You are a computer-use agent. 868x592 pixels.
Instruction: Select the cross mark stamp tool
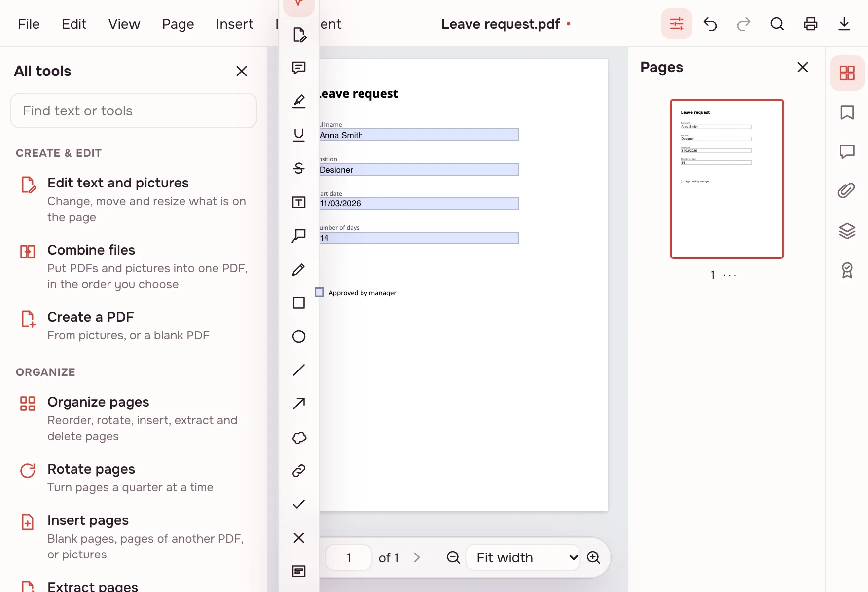[299, 538]
